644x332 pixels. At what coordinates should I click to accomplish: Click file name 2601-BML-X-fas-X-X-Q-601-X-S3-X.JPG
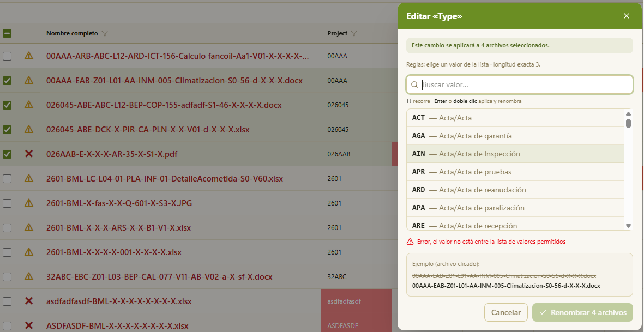click(119, 203)
